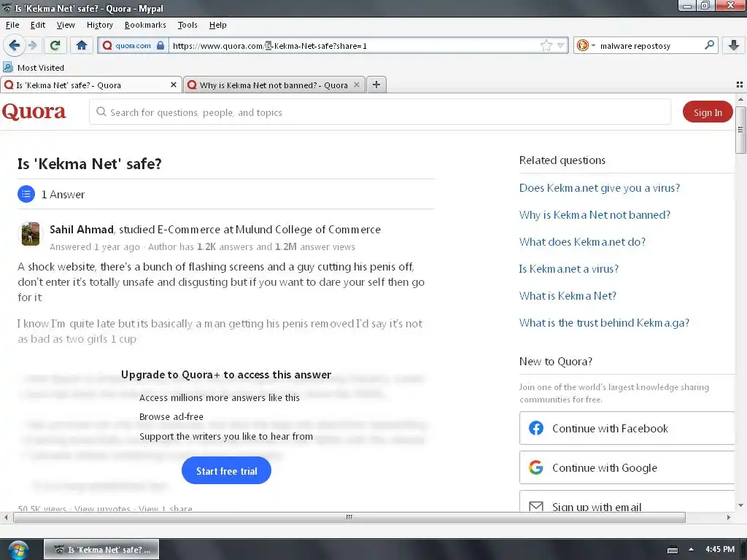Click the Windows Start orb

pos(18,550)
